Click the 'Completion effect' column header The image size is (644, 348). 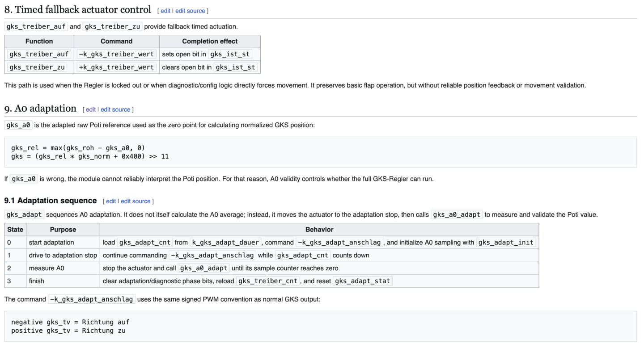click(x=210, y=41)
